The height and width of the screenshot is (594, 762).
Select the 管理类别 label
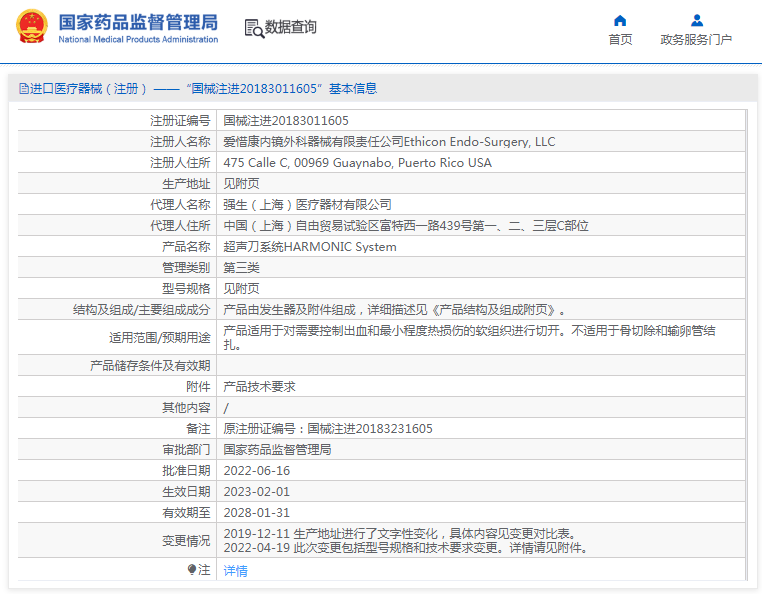186,268
